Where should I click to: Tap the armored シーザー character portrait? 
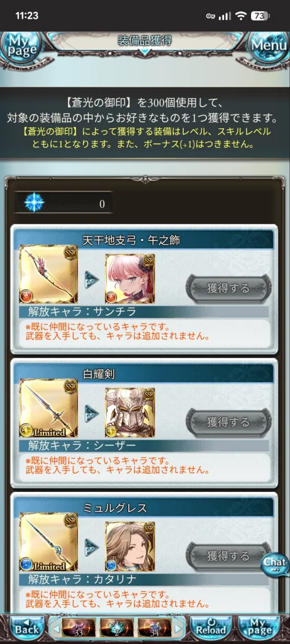click(x=130, y=413)
